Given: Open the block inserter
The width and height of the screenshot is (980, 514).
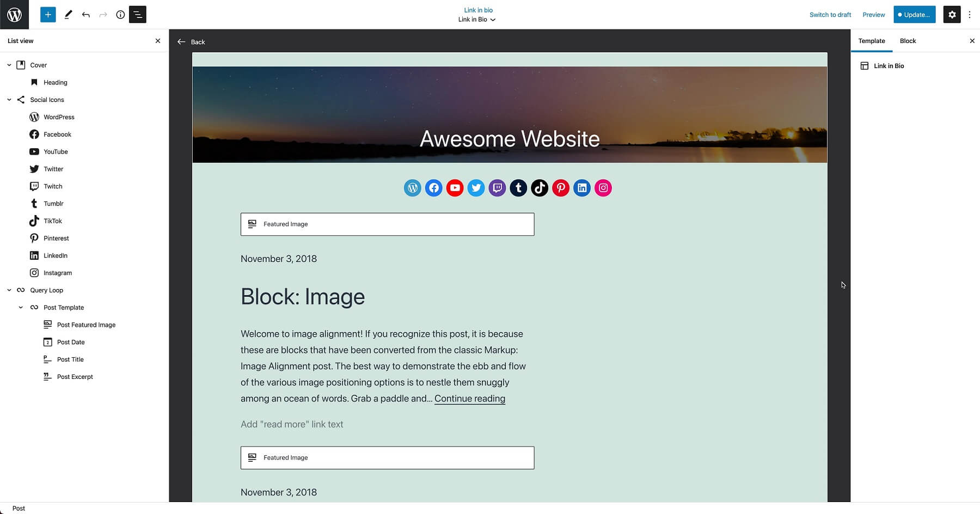Looking at the screenshot, I should pos(47,14).
